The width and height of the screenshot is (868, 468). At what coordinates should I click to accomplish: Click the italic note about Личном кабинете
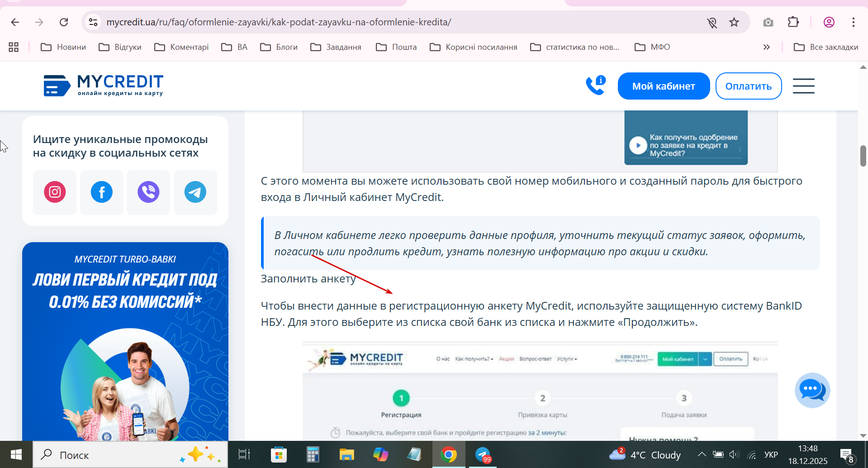pyautogui.click(x=540, y=243)
